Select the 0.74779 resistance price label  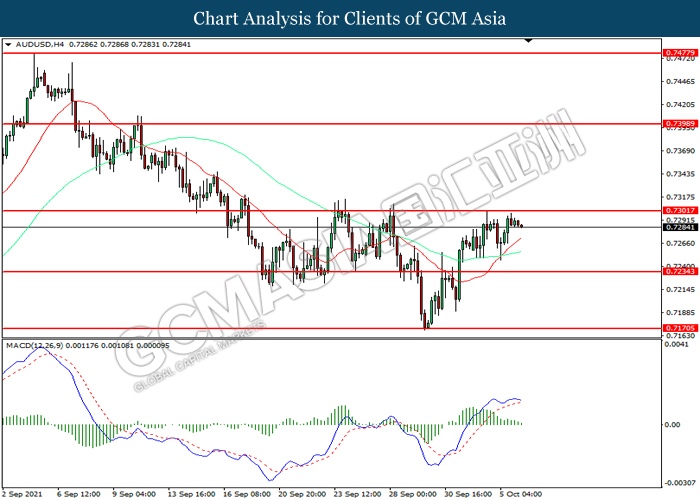pyautogui.click(x=680, y=53)
